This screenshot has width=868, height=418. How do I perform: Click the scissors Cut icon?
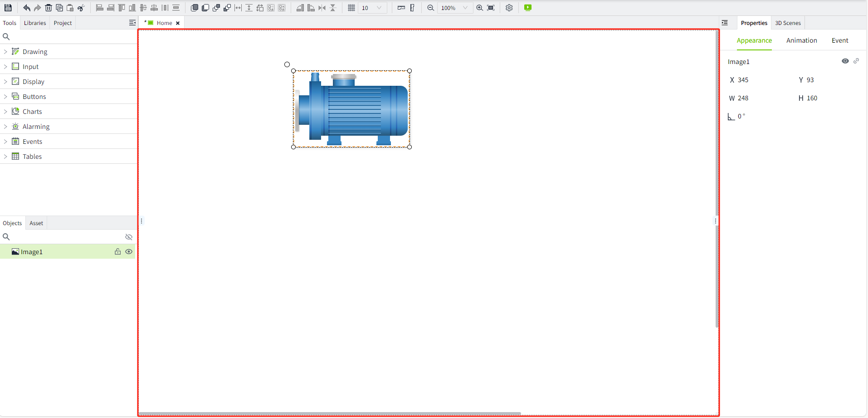[x=81, y=8]
